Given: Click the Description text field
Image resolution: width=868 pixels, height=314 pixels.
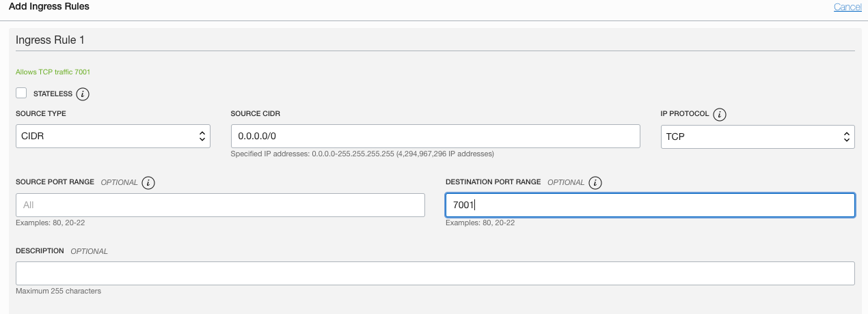Looking at the screenshot, I should tap(435, 273).
